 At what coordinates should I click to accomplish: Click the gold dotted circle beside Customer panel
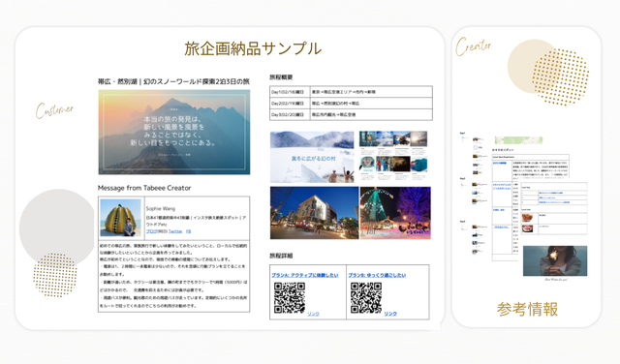(x=55, y=275)
